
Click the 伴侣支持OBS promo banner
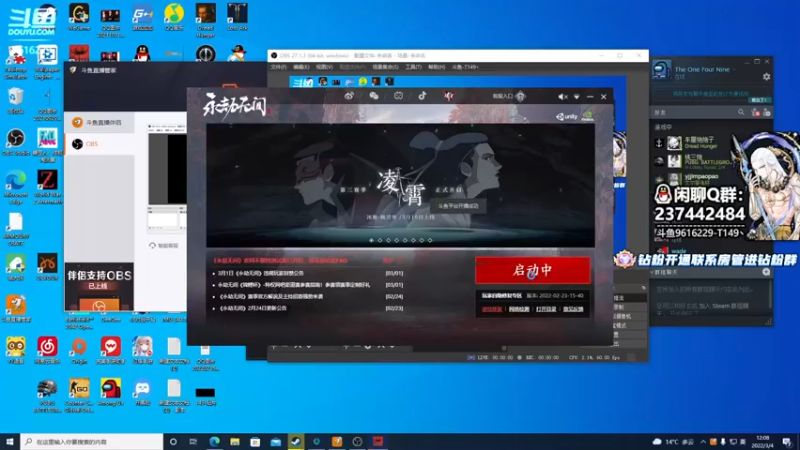point(99,286)
